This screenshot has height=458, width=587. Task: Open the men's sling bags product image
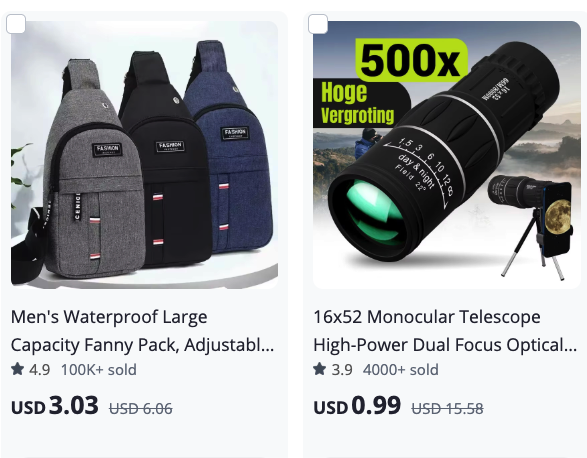[145, 155]
